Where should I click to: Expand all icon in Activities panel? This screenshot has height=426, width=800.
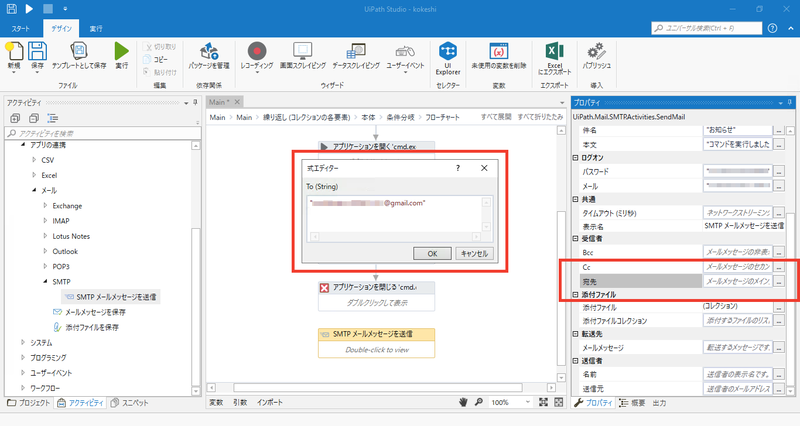(15, 118)
